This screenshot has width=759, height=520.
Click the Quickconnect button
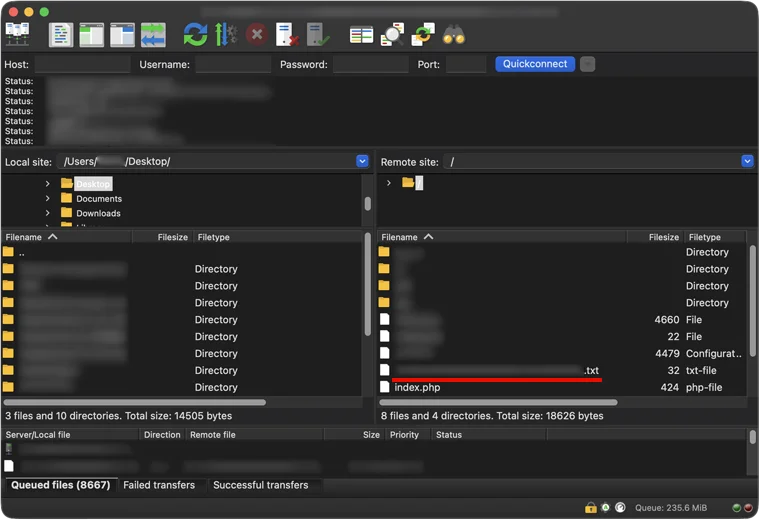point(535,64)
